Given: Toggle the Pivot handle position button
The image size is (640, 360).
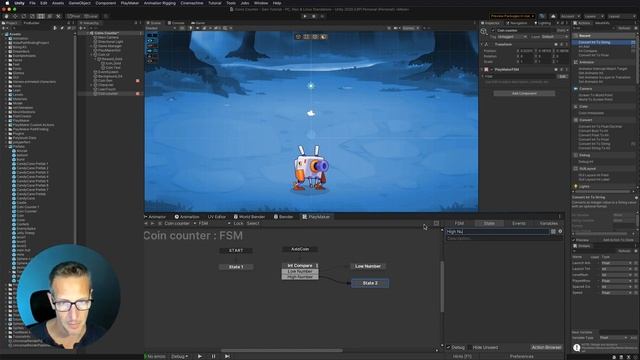Looking at the screenshot, I should [74, 16].
